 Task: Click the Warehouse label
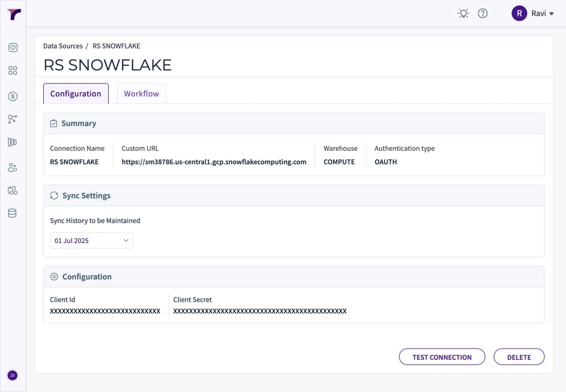(x=340, y=148)
